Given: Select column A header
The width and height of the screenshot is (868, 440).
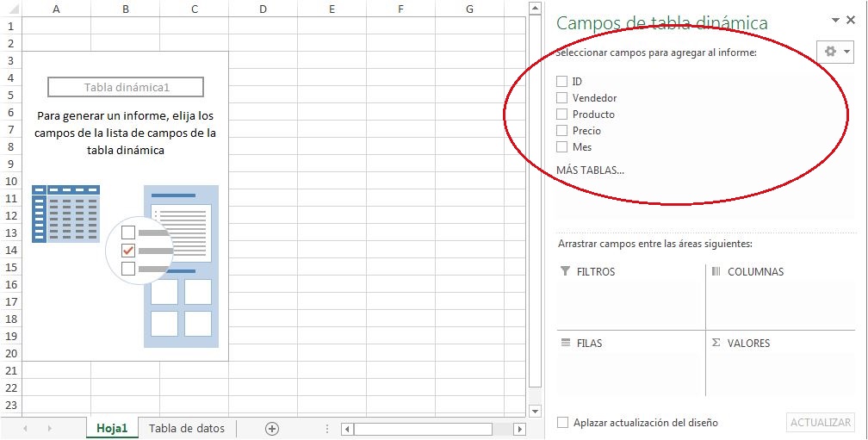Looking at the screenshot, I should coord(57,9).
